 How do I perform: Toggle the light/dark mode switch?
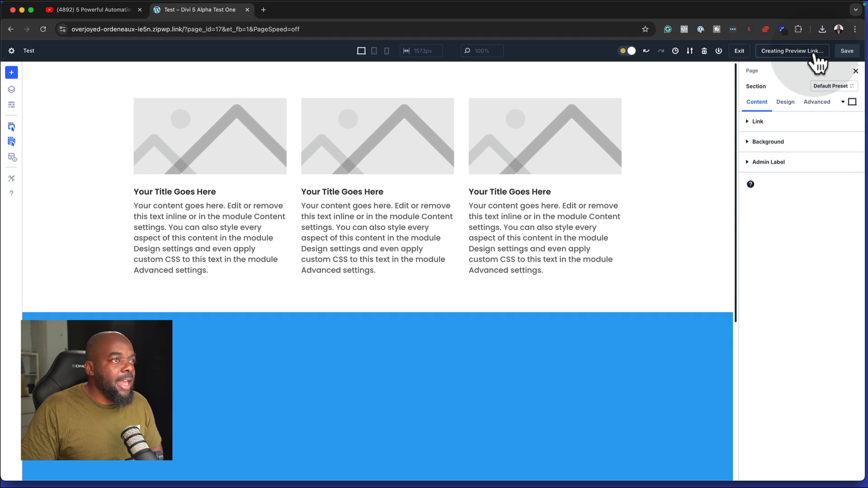tap(627, 51)
